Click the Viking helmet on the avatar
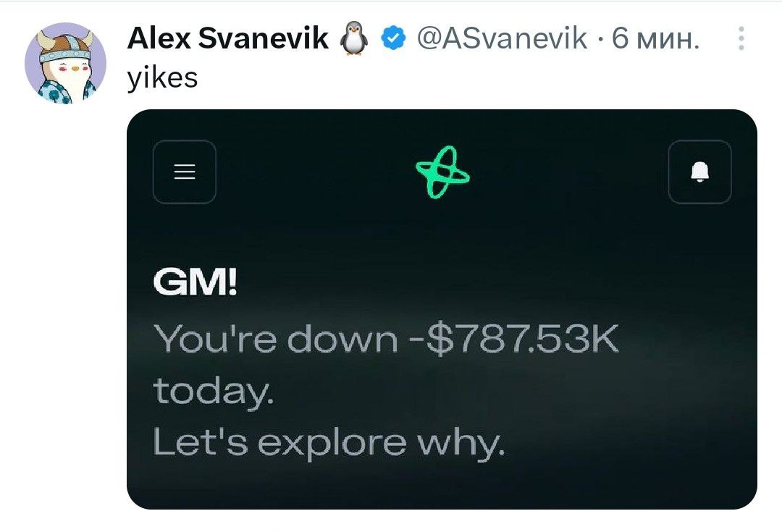The image size is (782, 532). tap(66, 45)
